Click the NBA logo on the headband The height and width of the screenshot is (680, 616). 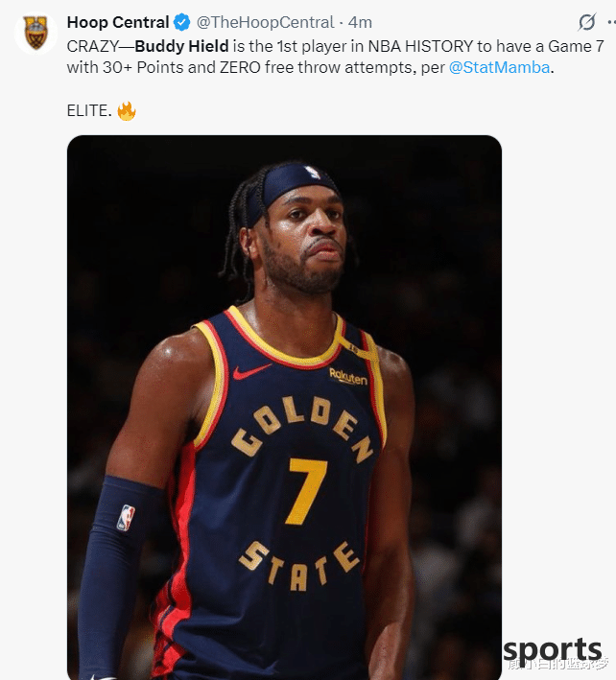pyautogui.click(x=313, y=173)
